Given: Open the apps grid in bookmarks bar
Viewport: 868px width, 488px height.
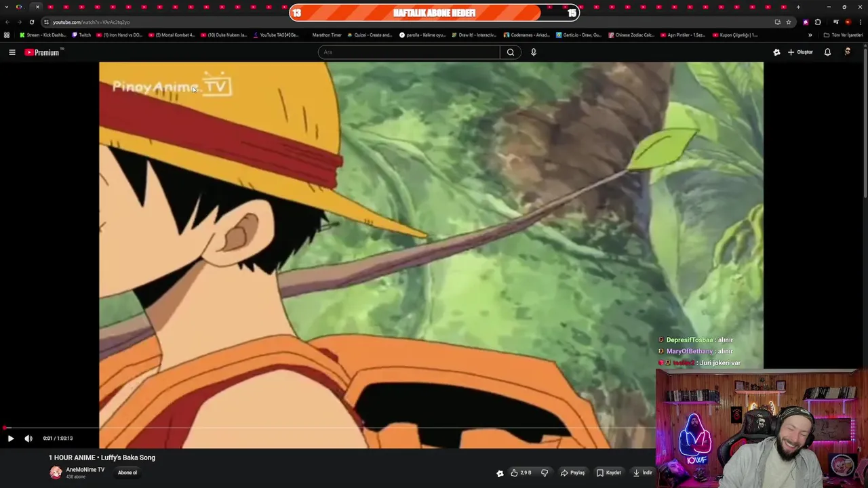Looking at the screenshot, I should pyautogui.click(x=7, y=35).
